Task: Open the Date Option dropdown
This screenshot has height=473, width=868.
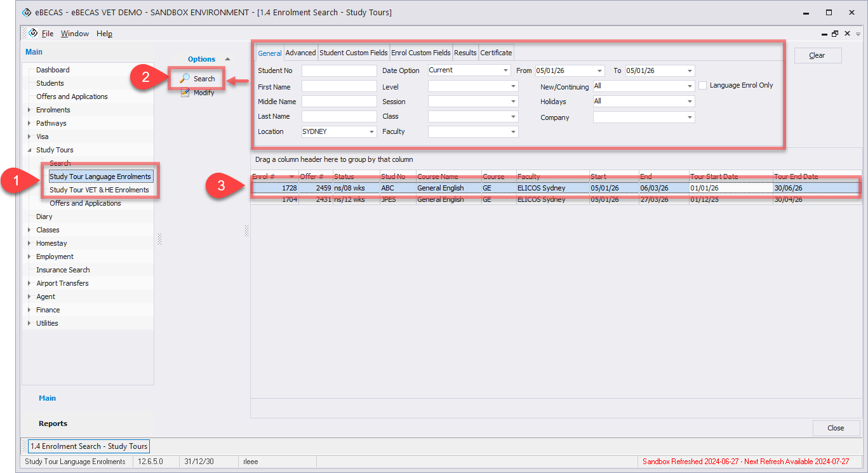Action: (x=506, y=70)
